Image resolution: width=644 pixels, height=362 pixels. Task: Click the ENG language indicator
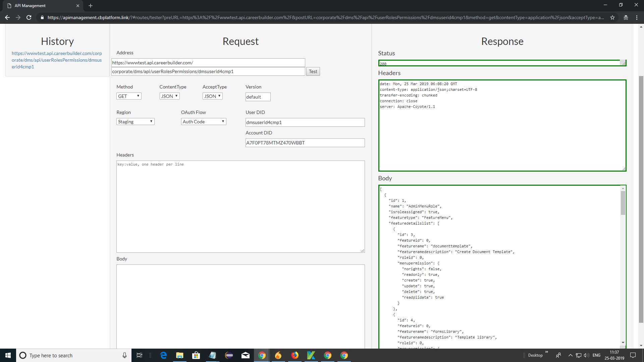point(596,355)
